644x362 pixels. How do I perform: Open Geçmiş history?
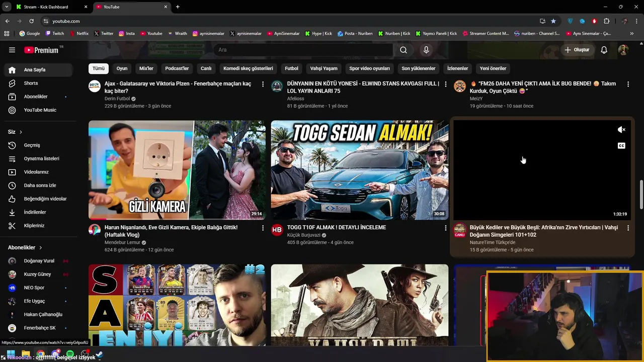pos(38,145)
